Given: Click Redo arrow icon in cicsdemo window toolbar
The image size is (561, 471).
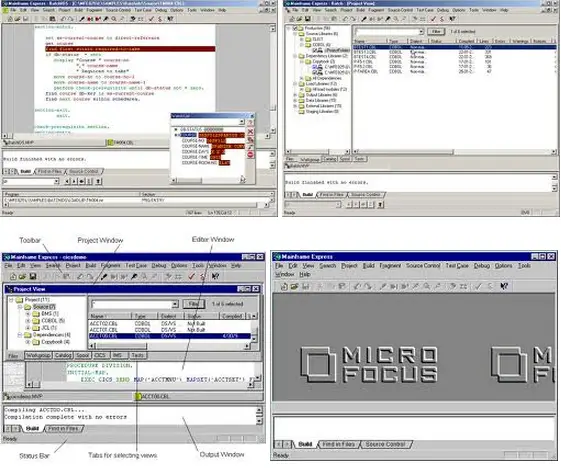Looking at the screenshot, I should pyautogui.click(x=90, y=276).
